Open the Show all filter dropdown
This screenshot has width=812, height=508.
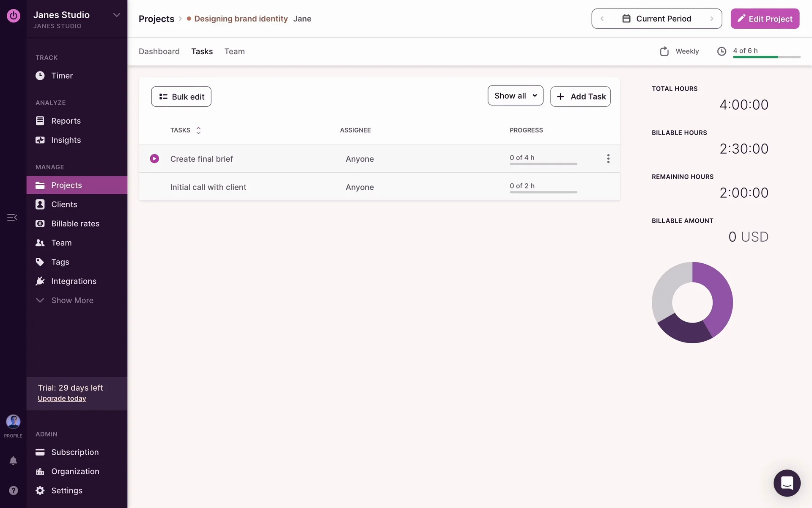click(515, 96)
